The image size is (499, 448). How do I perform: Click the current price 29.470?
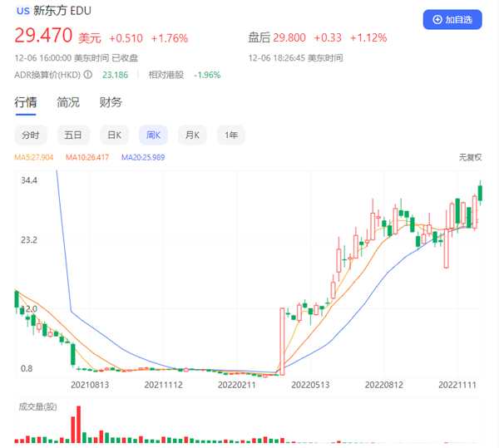[43, 35]
